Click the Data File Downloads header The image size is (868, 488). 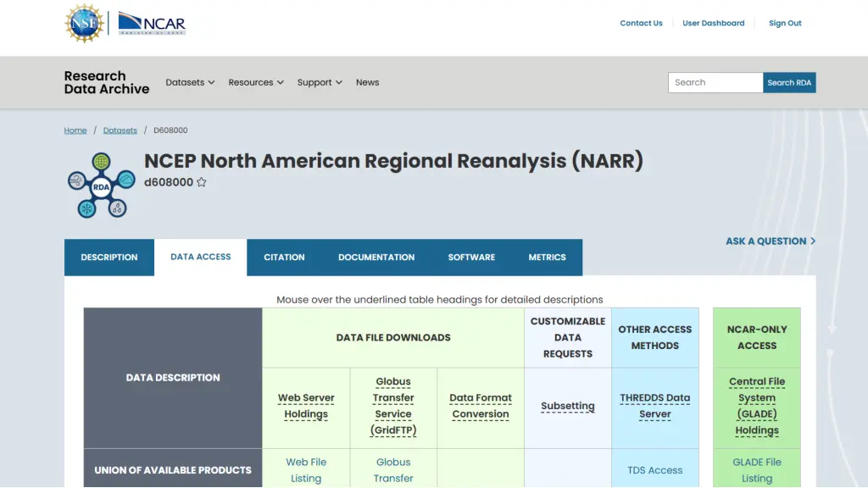[x=393, y=337]
